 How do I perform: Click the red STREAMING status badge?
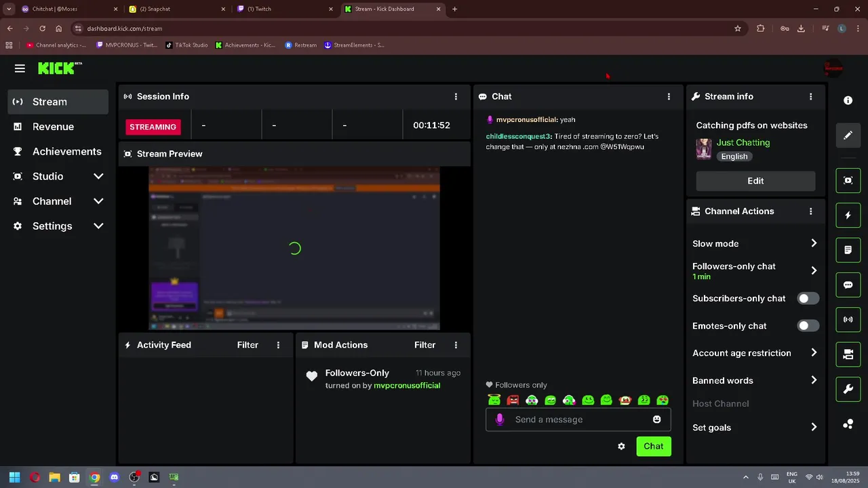(153, 127)
